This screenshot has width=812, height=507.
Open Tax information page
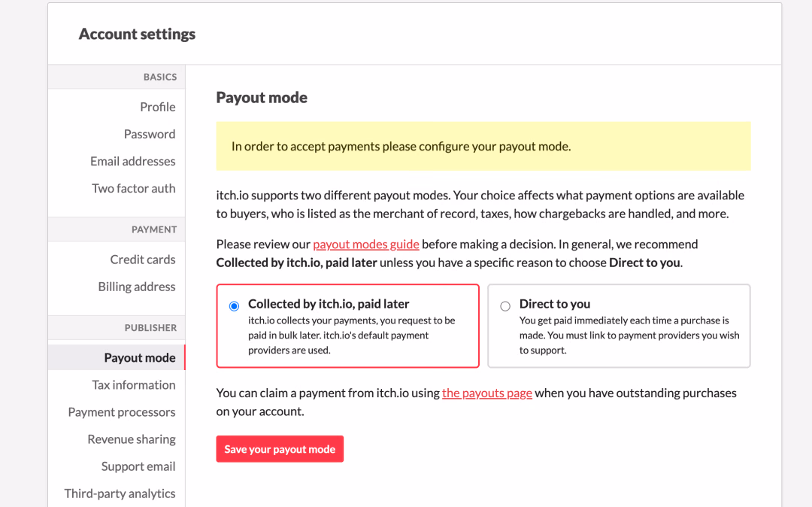click(x=134, y=385)
